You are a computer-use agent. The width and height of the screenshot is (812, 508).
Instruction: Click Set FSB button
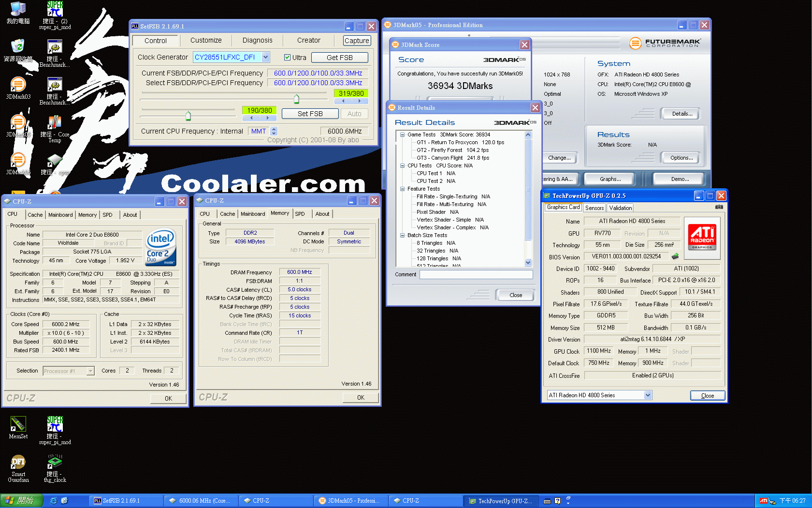[x=310, y=114]
